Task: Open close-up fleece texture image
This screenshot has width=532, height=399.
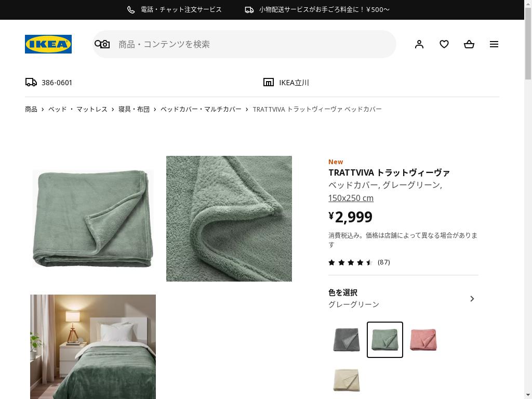Action: pos(229,219)
